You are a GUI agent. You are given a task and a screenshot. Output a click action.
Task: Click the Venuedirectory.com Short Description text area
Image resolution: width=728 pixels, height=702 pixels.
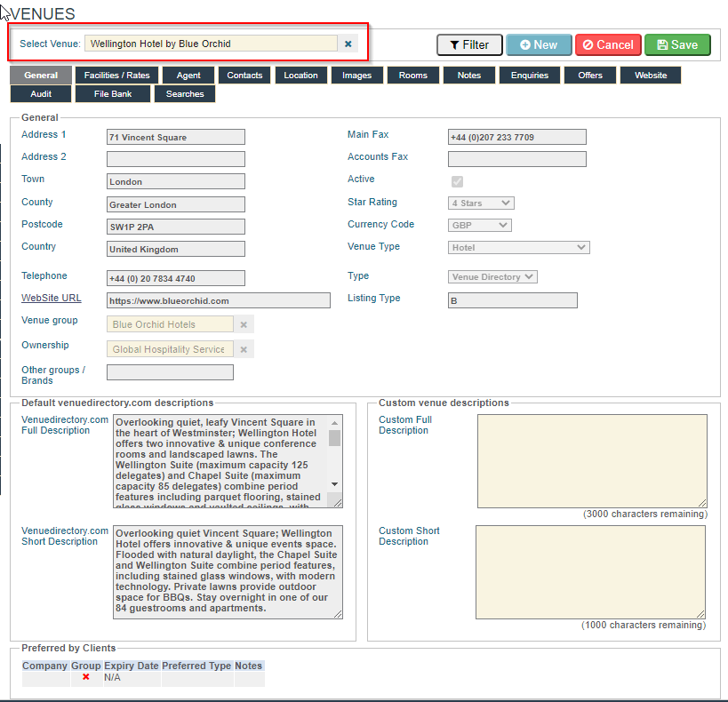[x=228, y=572]
